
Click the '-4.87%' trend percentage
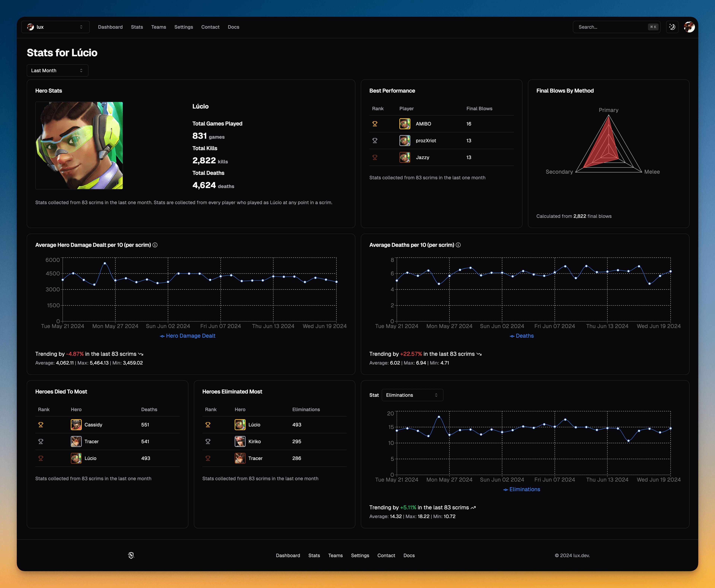tap(75, 354)
